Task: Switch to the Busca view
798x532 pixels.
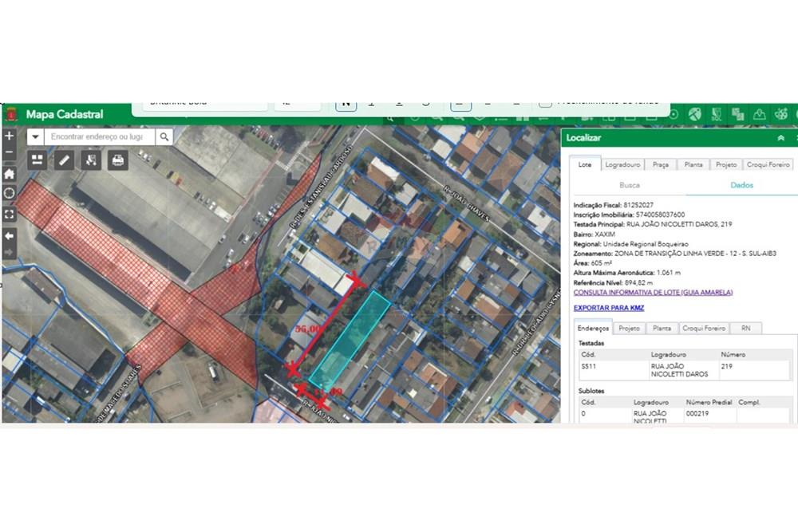Action: point(629,185)
